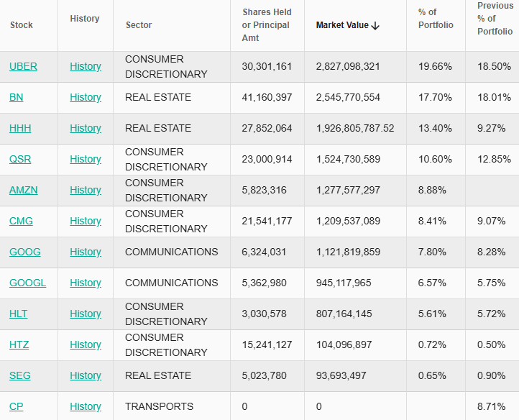This screenshot has width=519, height=420.
Task: Open History for the GOOG row
Action: pyautogui.click(x=85, y=252)
